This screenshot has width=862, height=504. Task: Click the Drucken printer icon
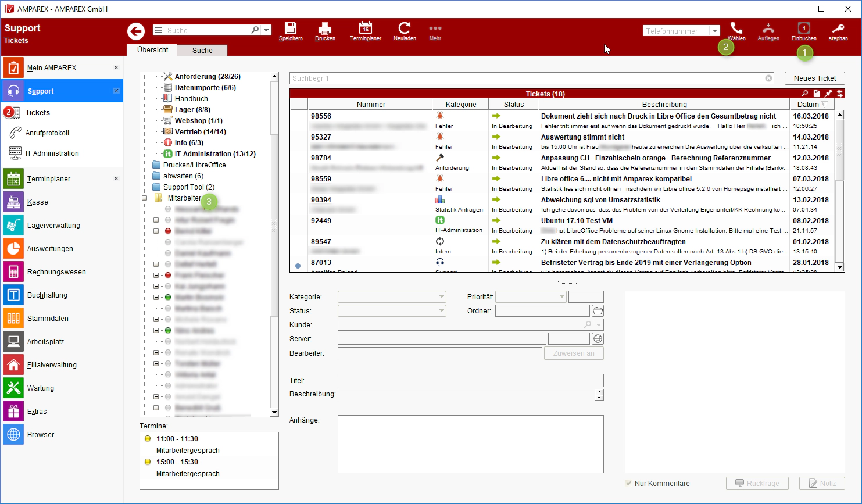(325, 28)
